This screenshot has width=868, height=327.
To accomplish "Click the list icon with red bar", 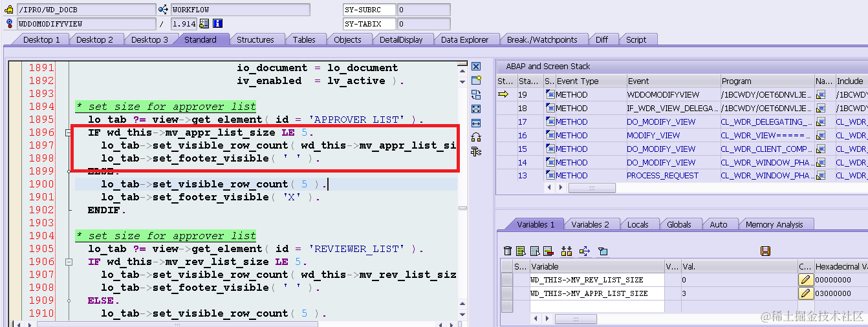I will (x=548, y=251).
